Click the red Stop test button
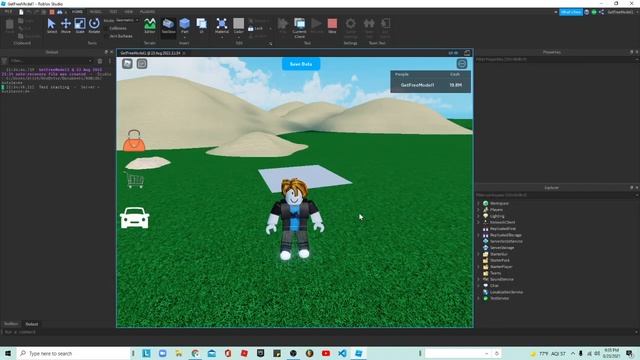Screen dimensions: 640x360 [x=332, y=25]
